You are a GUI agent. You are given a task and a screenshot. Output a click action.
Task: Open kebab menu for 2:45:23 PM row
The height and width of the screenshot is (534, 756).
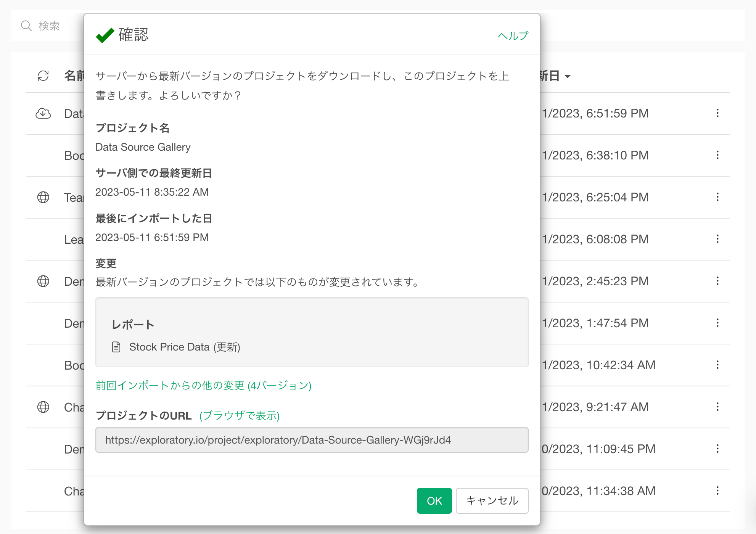717,281
